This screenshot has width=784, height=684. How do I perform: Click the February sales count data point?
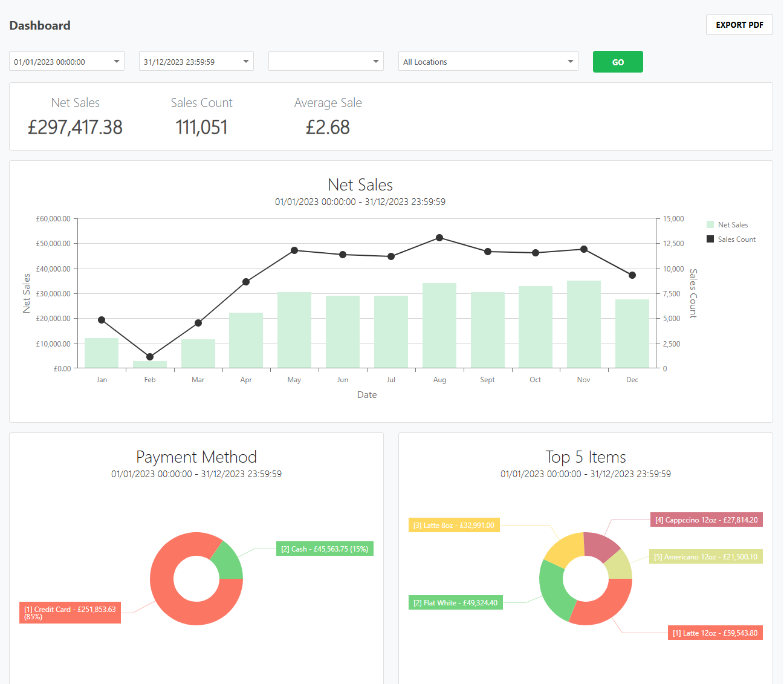(150, 357)
